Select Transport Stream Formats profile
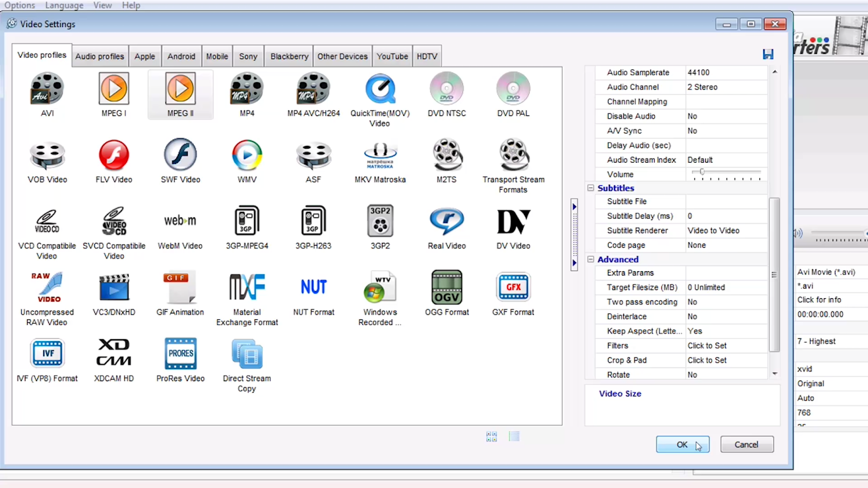 pyautogui.click(x=513, y=166)
